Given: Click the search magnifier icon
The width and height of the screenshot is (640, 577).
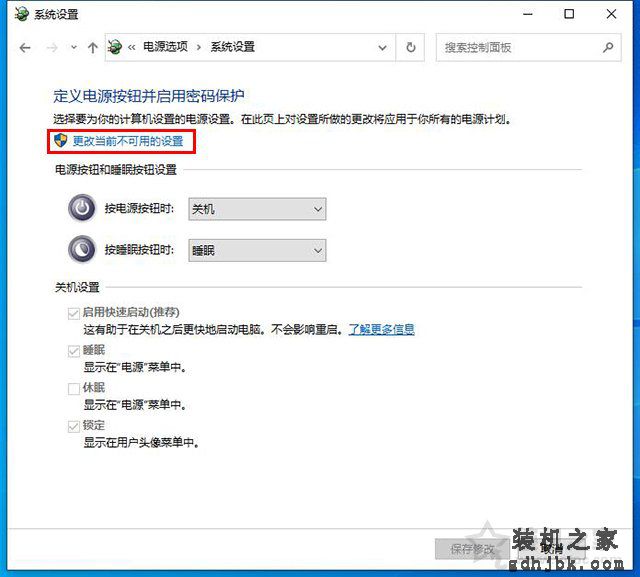Looking at the screenshot, I should click(608, 47).
